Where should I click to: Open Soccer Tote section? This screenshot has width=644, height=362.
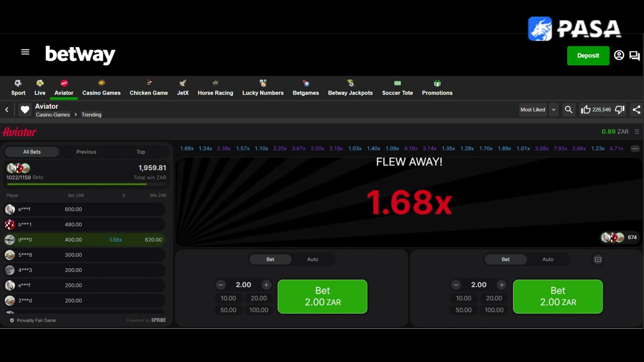click(397, 88)
